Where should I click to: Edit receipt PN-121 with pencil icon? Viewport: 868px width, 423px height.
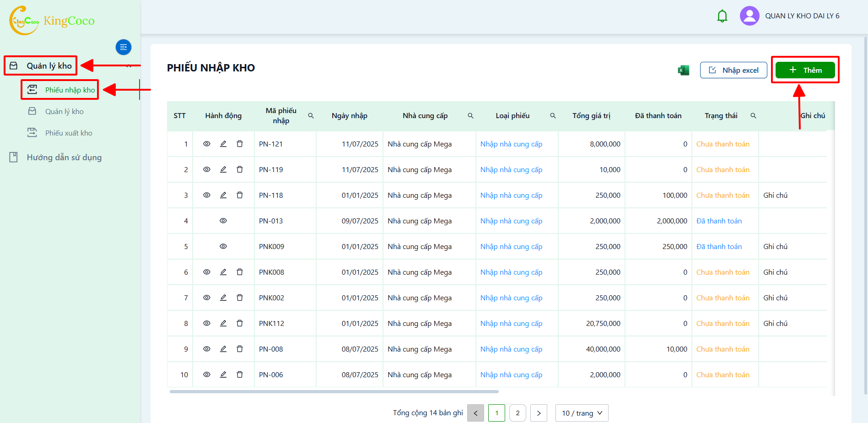click(223, 144)
